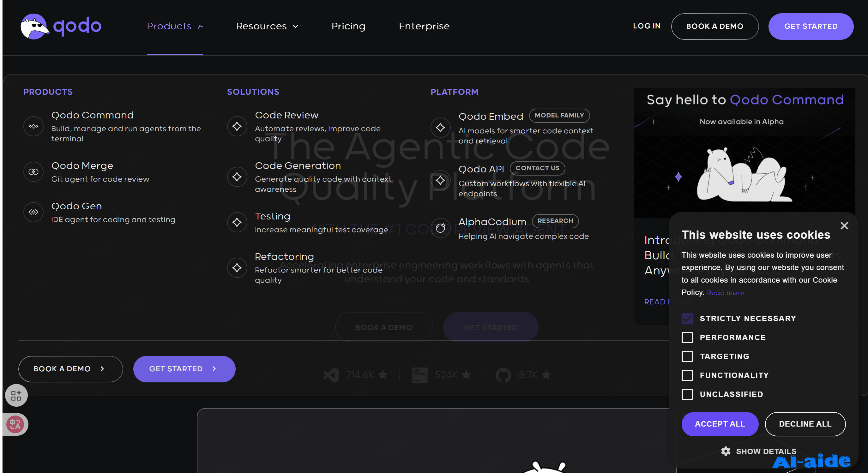Click the translate floating widget icon
Viewport: 868px width, 473px height.
pyautogui.click(x=15, y=424)
